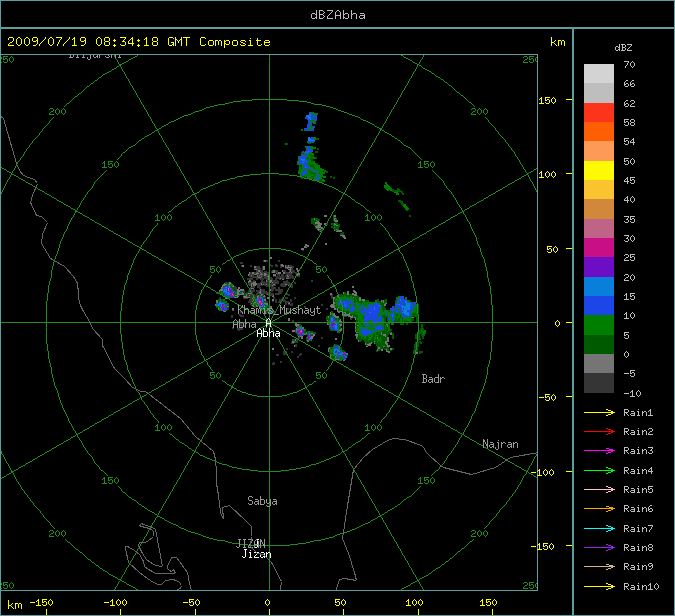Select the Rain10 legend label
This screenshot has width=675, height=616.
[641, 586]
